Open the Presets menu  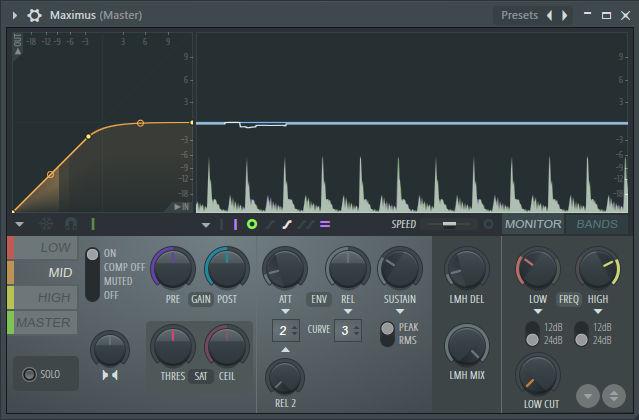[519, 15]
